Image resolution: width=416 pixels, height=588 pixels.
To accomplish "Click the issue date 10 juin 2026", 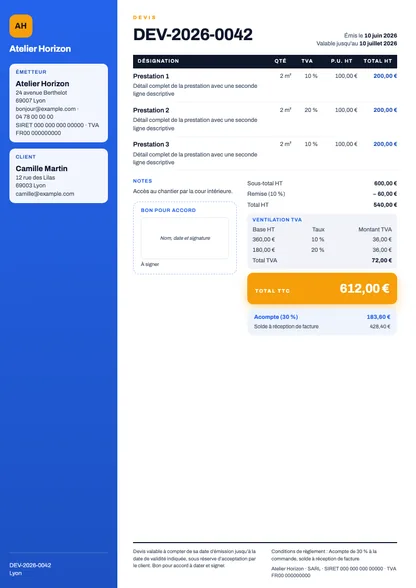I will [x=380, y=36].
